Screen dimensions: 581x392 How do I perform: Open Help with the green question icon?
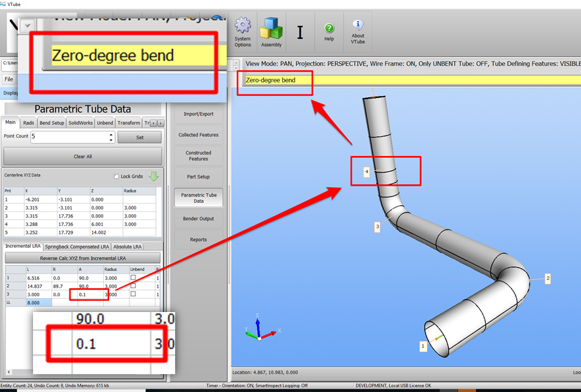click(329, 29)
